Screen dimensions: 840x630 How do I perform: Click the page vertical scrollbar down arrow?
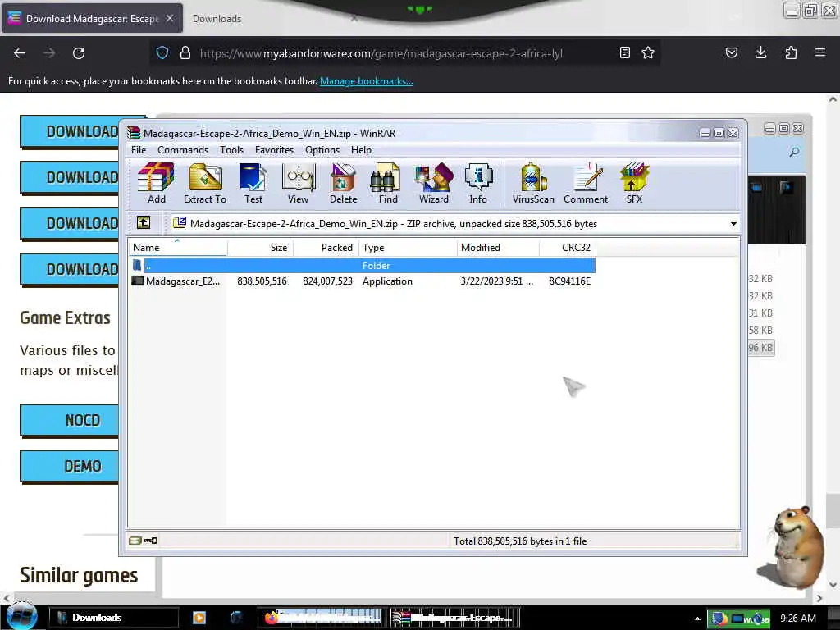pyautogui.click(x=833, y=584)
